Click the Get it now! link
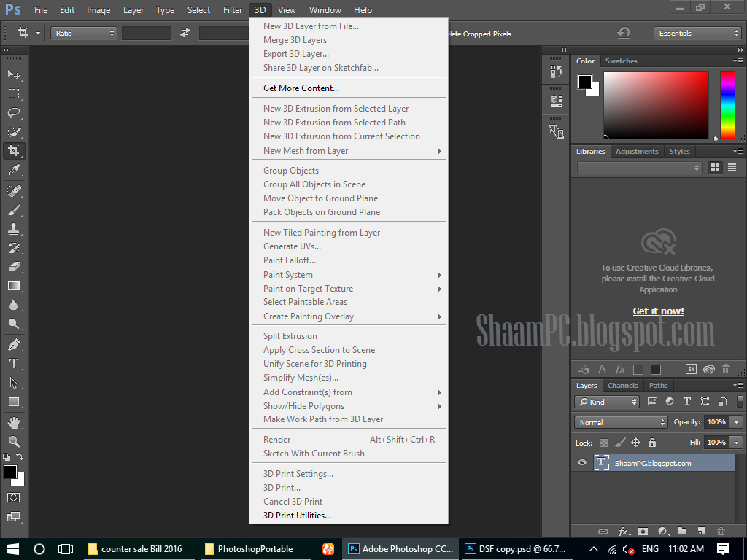 [x=659, y=311]
